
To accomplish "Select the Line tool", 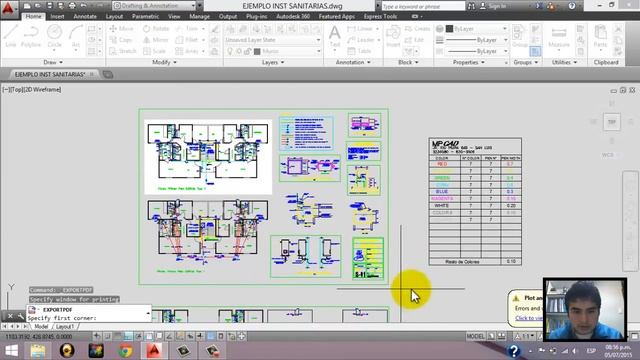I will coord(11,36).
